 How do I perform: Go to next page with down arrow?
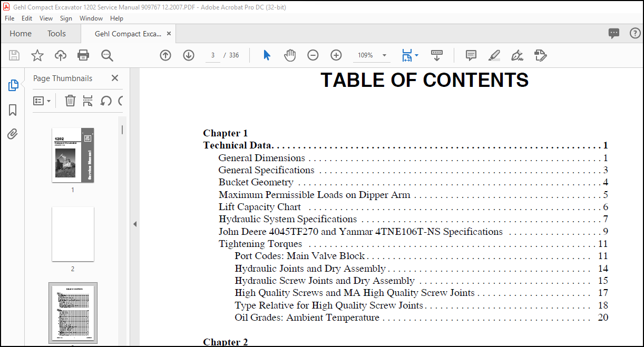click(x=189, y=55)
